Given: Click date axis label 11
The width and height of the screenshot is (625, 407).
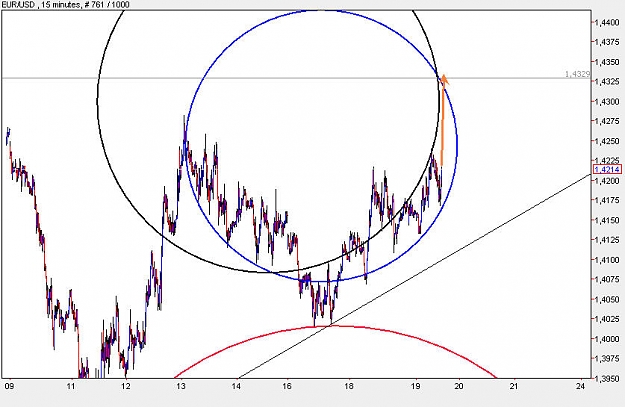Looking at the screenshot, I should coord(71,386).
